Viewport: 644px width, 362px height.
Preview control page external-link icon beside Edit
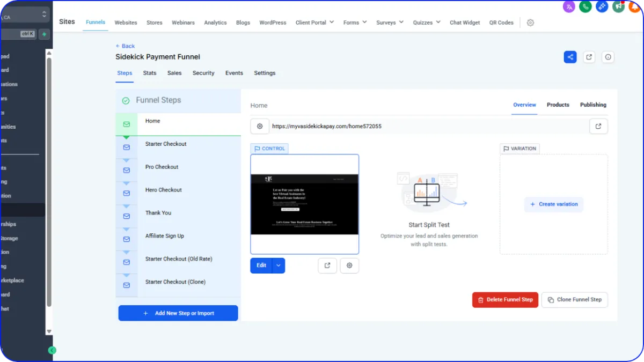pyautogui.click(x=327, y=265)
